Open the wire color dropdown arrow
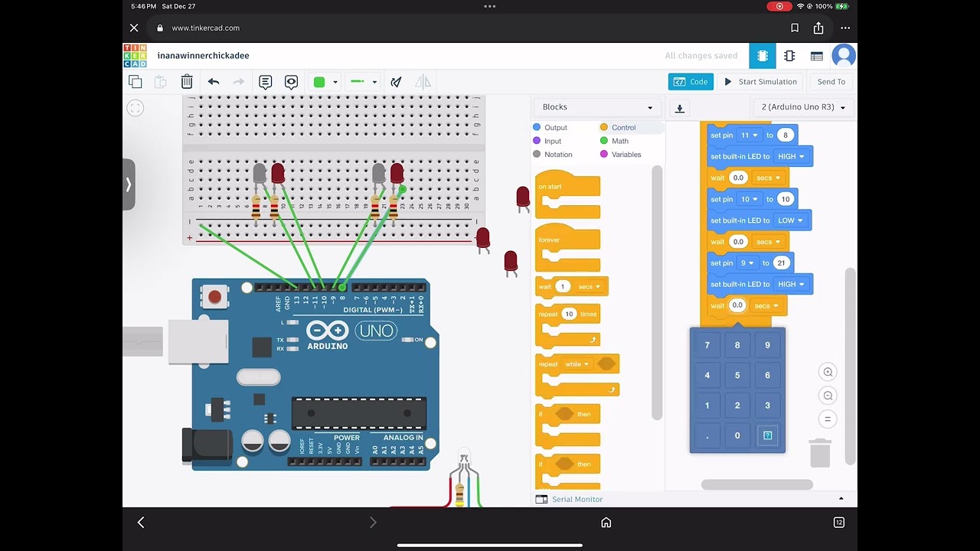This screenshot has height=551, width=980. coord(335,83)
